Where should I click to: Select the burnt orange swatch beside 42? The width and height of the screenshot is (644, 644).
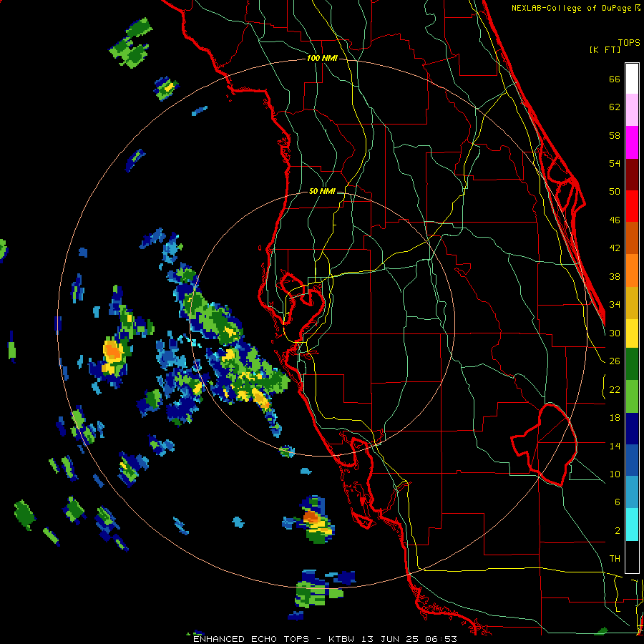[632, 238]
